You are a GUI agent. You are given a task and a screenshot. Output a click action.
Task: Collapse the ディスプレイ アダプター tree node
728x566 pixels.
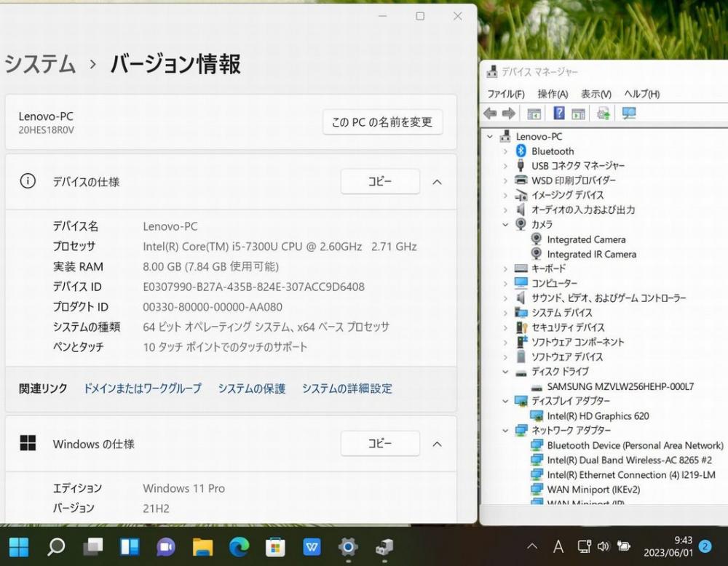pos(506,402)
